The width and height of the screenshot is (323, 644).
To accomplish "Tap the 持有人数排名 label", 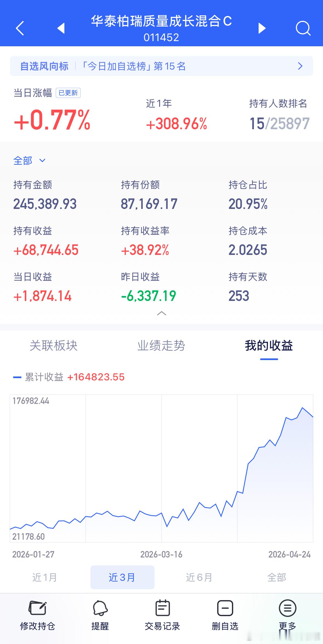I will tap(278, 104).
